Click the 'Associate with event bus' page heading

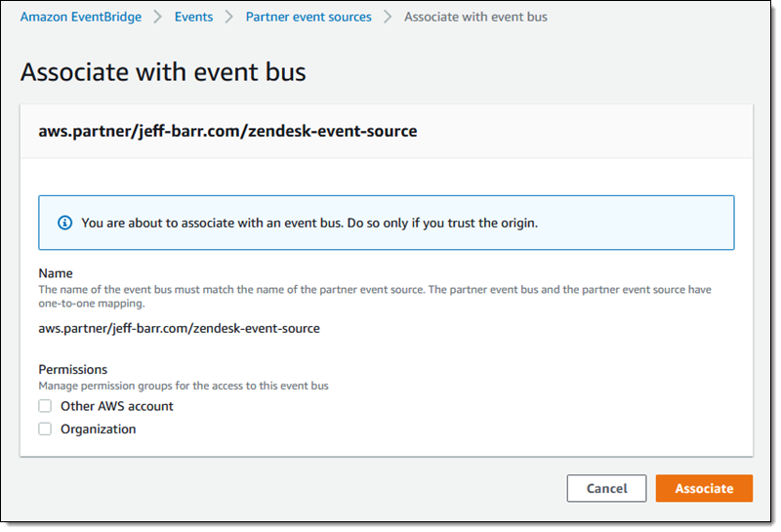pos(163,72)
